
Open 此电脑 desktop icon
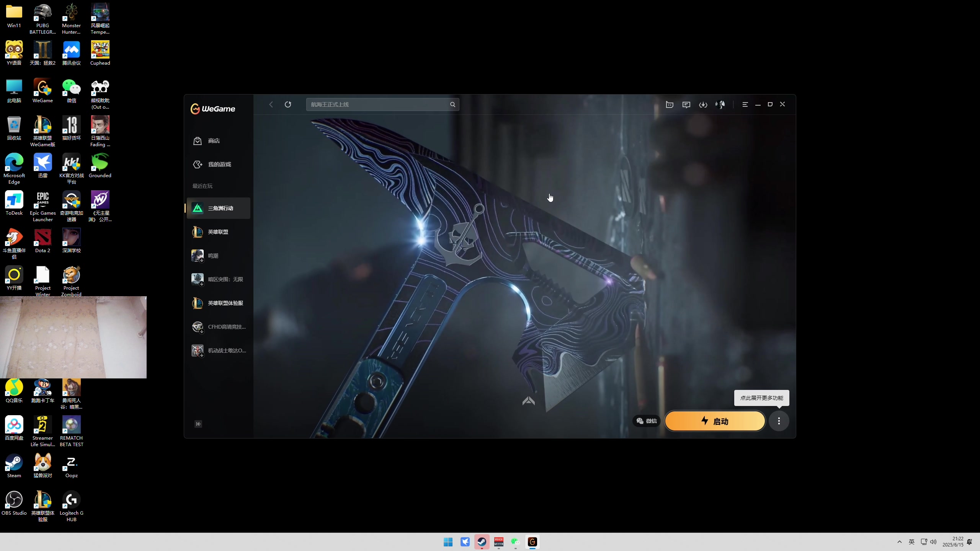click(x=14, y=90)
